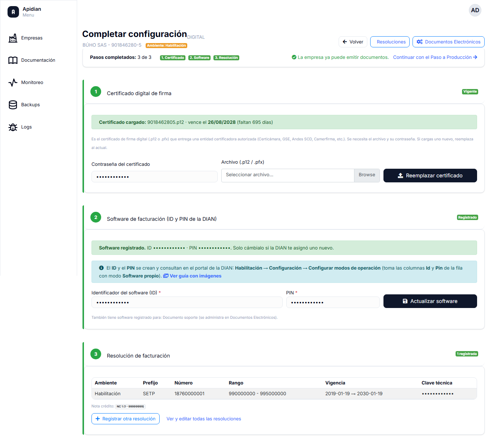Screen dimensions: 490x448
Task: Select the Monitoreo menu label
Action: pos(32,83)
